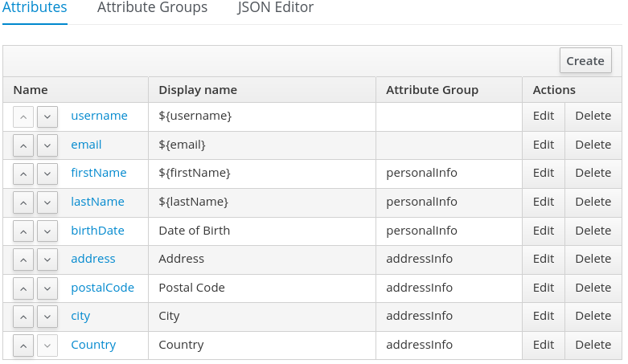Move the email attribute down

pyautogui.click(x=47, y=145)
